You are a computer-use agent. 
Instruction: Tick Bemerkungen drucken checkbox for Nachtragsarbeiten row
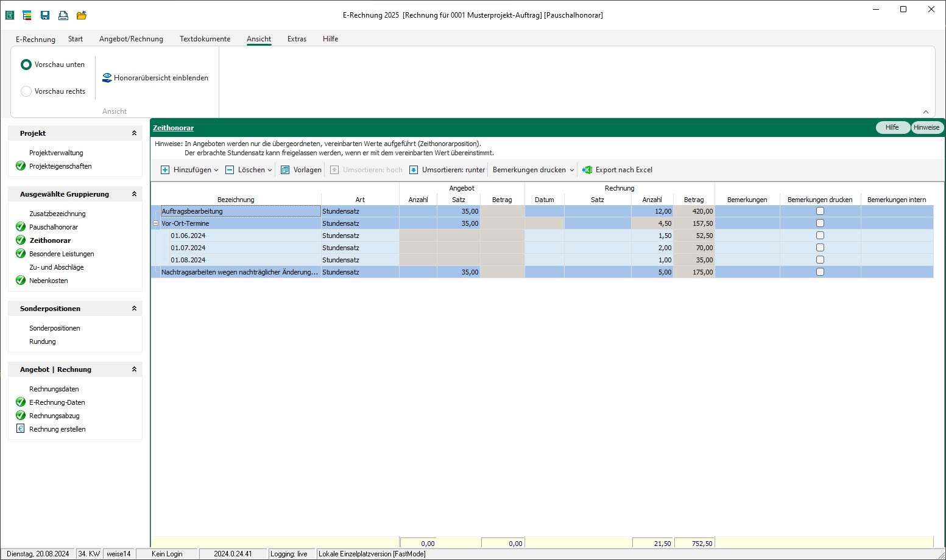pos(820,272)
